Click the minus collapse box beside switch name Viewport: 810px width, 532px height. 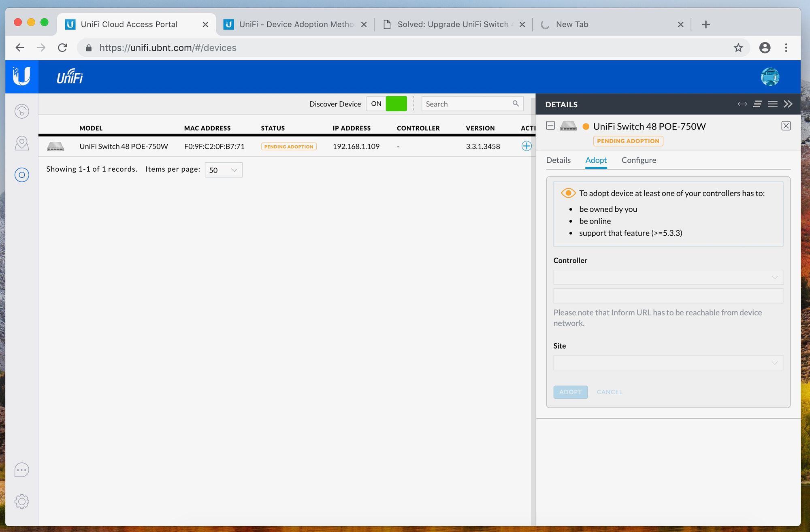tap(550, 126)
